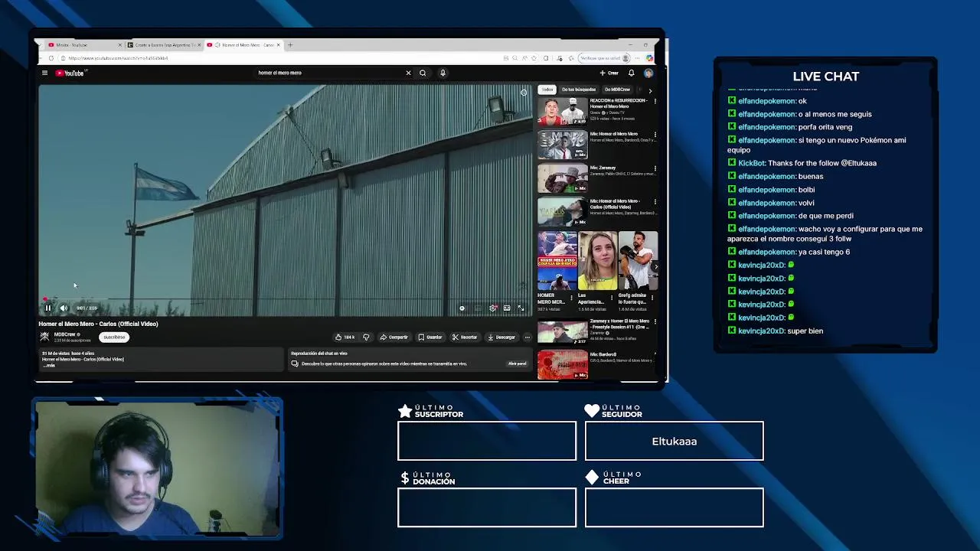Go to the YouTube home logo

70,73
